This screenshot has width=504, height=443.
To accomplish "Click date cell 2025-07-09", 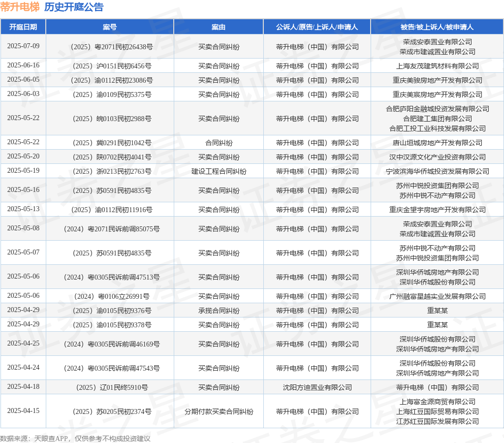I will coord(23,46).
